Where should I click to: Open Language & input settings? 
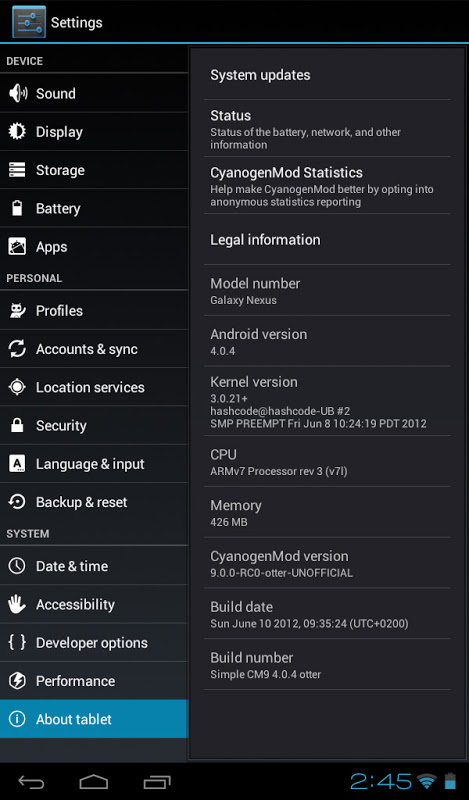coord(94,464)
